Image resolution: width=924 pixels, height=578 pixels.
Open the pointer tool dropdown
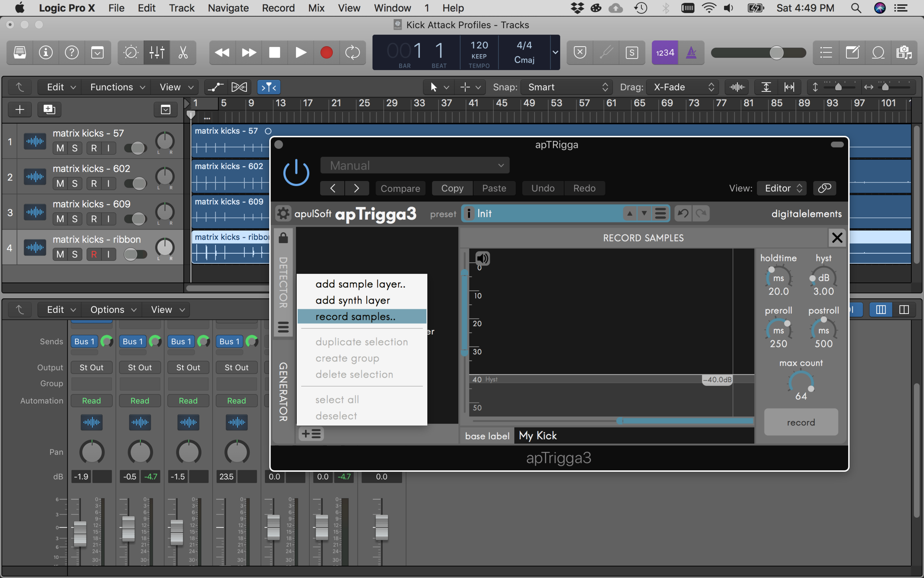coord(438,87)
